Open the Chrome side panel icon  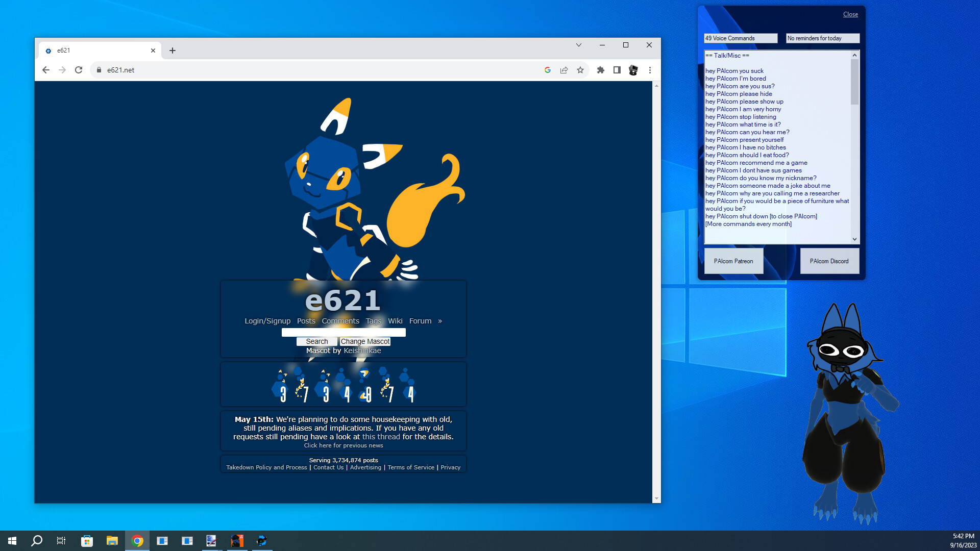pyautogui.click(x=617, y=70)
